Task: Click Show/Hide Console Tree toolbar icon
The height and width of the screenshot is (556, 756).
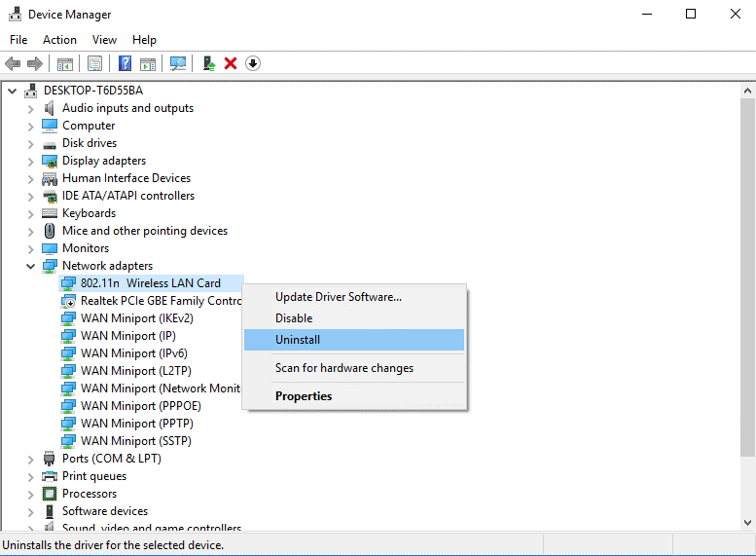Action: click(64, 63)
